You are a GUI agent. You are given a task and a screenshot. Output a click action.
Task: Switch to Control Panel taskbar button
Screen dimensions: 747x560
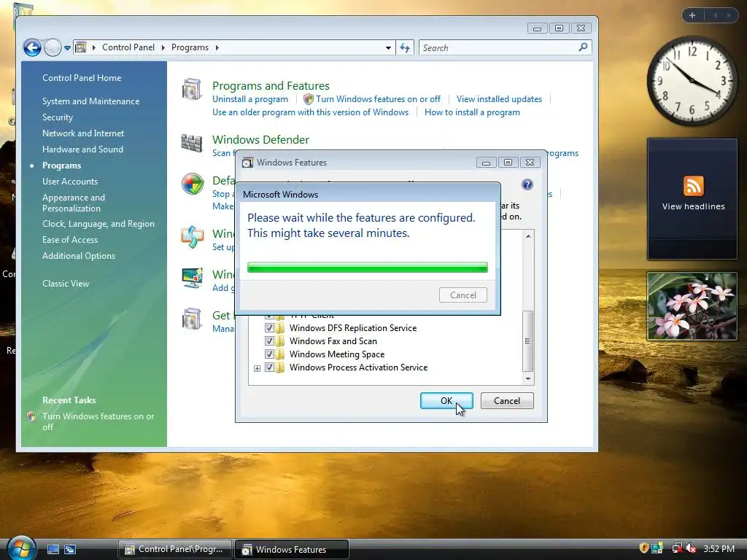pos(174,549)
